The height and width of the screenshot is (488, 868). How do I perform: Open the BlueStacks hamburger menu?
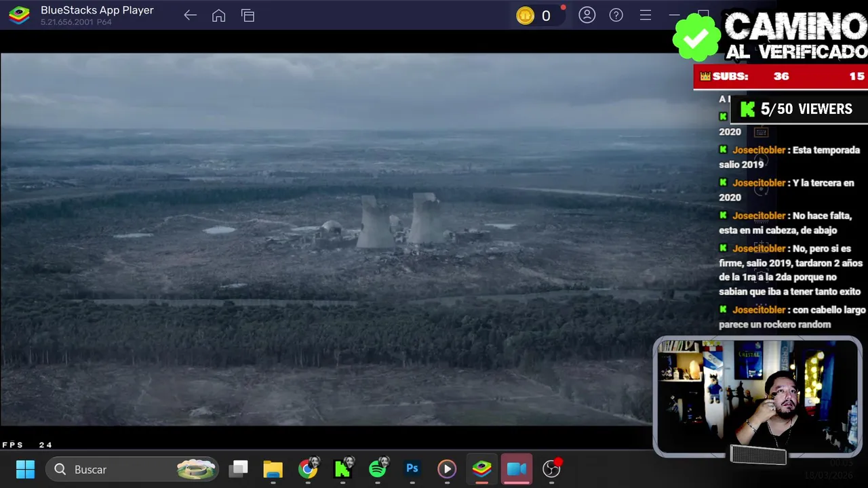(x=645, y=15)
